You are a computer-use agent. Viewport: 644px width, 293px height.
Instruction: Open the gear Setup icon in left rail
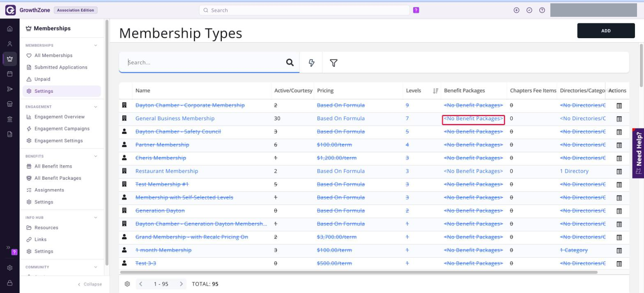tap(10, 268)
